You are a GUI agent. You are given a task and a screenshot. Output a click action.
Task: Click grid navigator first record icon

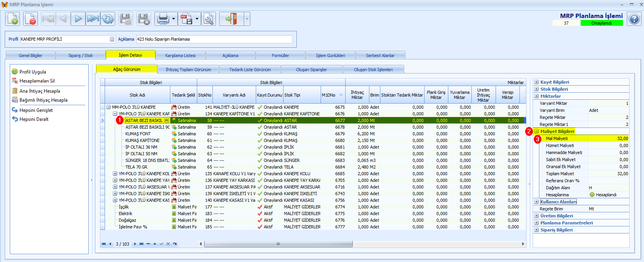pyautogui.click(x=103, y=244)
